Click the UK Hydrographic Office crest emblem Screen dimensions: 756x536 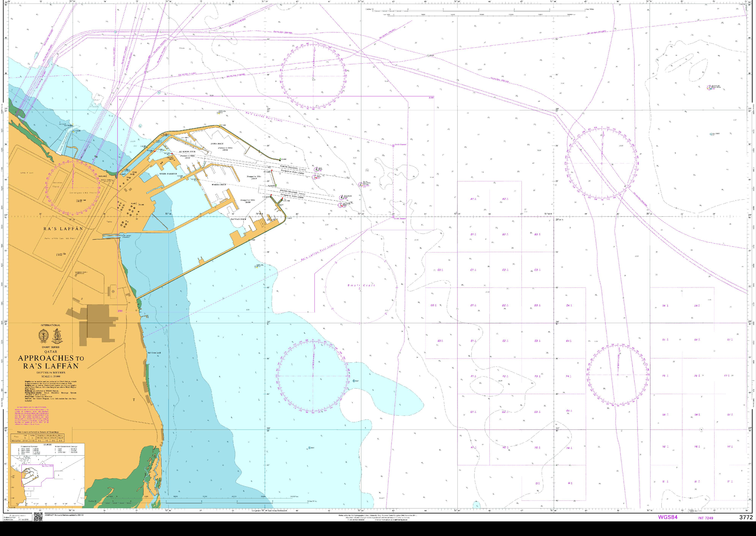click(44, 336)
